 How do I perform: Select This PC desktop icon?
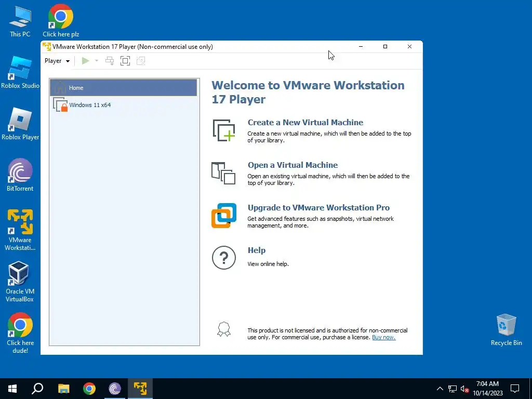[x=20, y=21]
